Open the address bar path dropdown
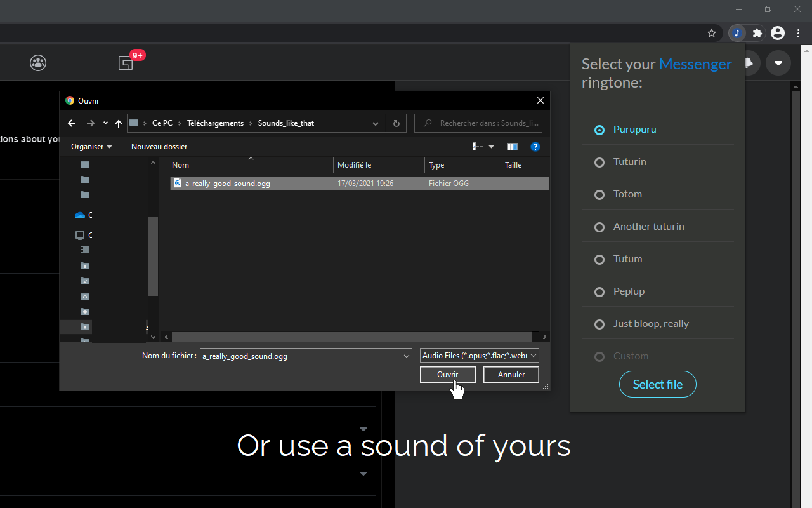812x508 pixels. pyautogui.click(x=375, y=123)
